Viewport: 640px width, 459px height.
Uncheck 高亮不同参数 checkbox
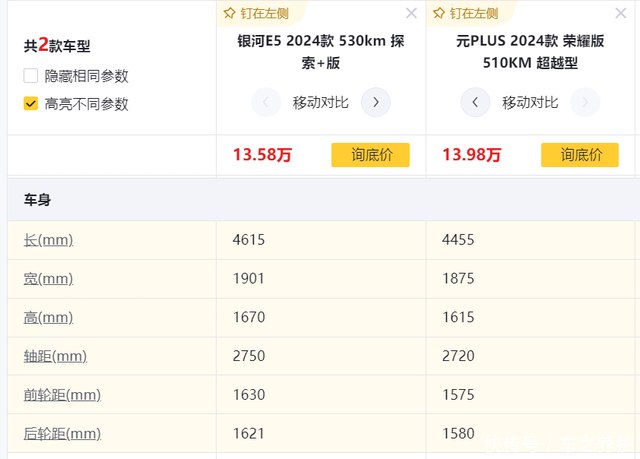(x=31, y=103)
